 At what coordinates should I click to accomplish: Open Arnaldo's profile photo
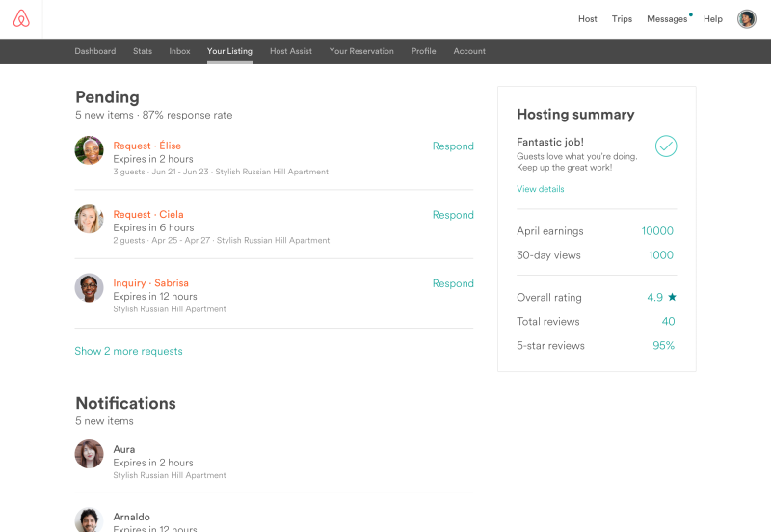89,520
